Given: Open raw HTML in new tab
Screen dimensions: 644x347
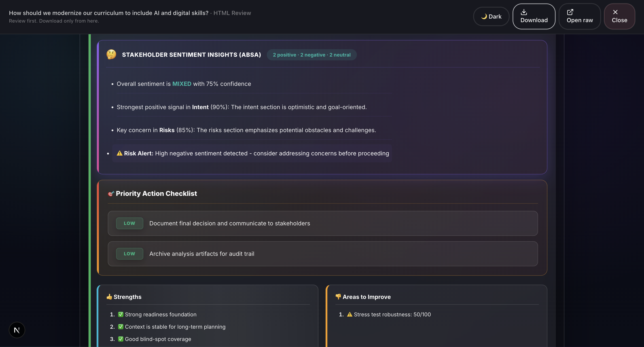Looking at the screenshot, I should click(580, 17).
